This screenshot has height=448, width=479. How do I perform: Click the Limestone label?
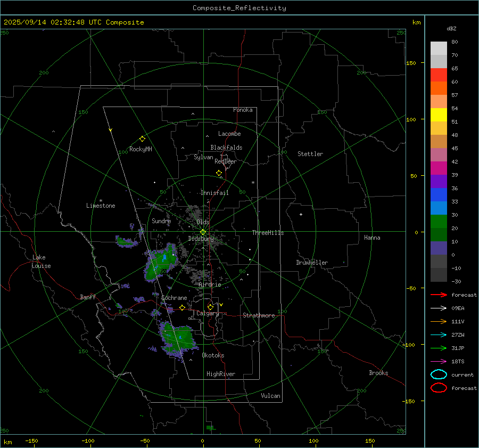tap(101, 206)
